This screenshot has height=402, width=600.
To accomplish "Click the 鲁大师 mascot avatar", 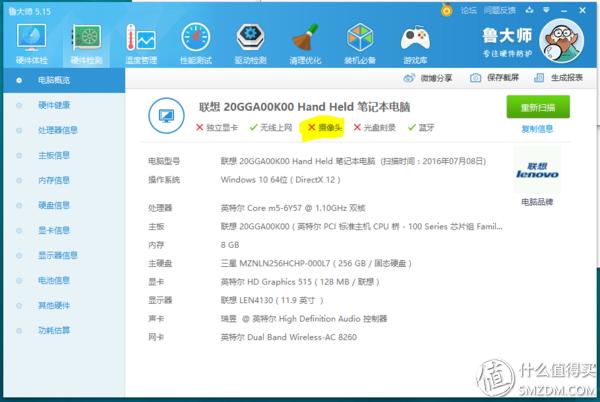I will (561, 41).
